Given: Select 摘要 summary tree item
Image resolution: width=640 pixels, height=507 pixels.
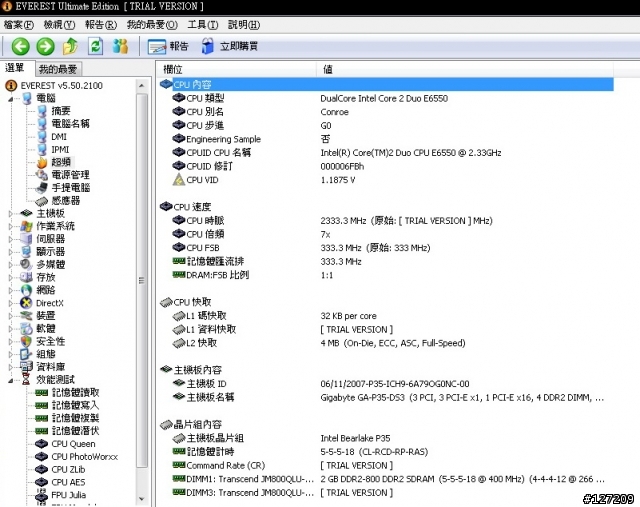Looking at the screenshot, I should [61, 111].
